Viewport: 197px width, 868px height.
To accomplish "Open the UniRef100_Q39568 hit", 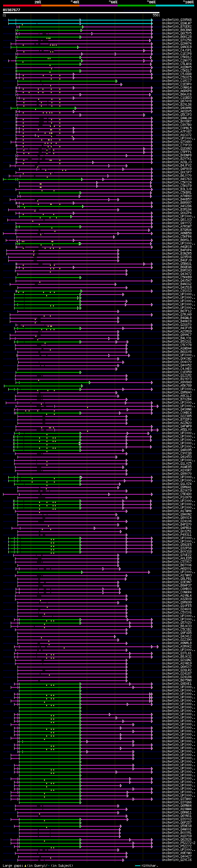I will click(176, 20).
